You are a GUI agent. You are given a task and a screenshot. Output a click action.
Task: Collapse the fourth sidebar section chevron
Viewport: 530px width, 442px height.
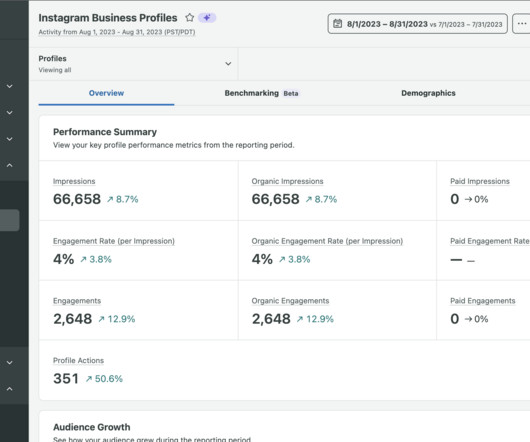click(x=9, y=165)
